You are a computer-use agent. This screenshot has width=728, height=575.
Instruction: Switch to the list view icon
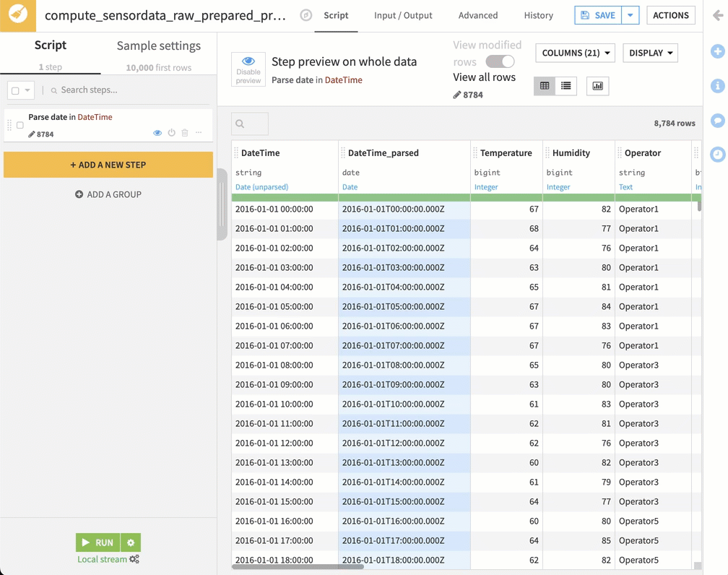pyautogui.click(x=566, y=85)
